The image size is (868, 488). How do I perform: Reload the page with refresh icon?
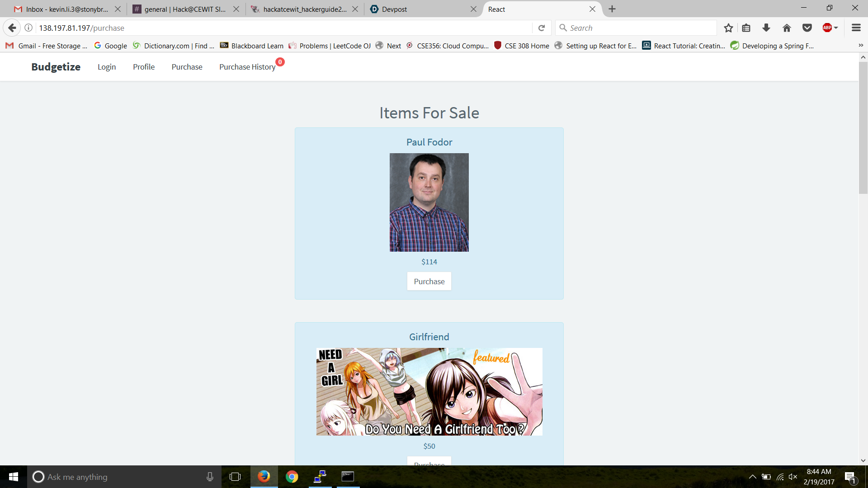pos(541,28)
